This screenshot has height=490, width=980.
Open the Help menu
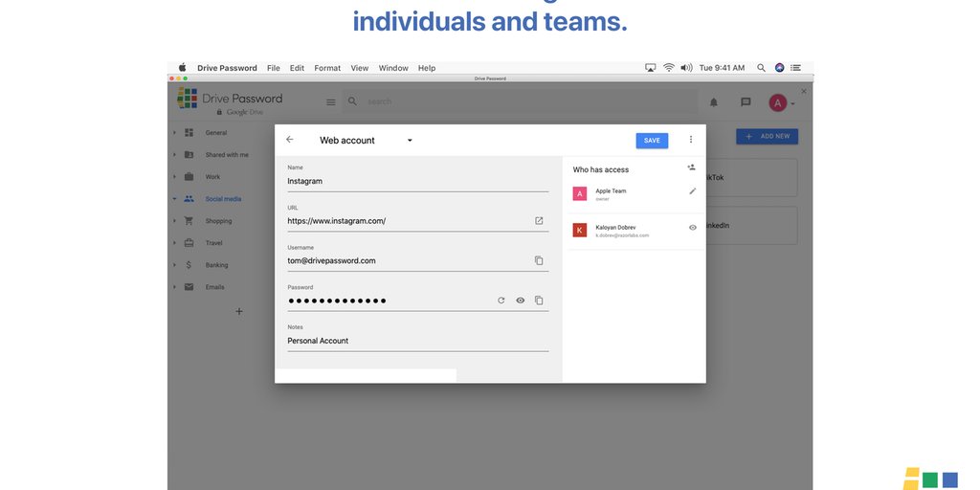point(427,68)
